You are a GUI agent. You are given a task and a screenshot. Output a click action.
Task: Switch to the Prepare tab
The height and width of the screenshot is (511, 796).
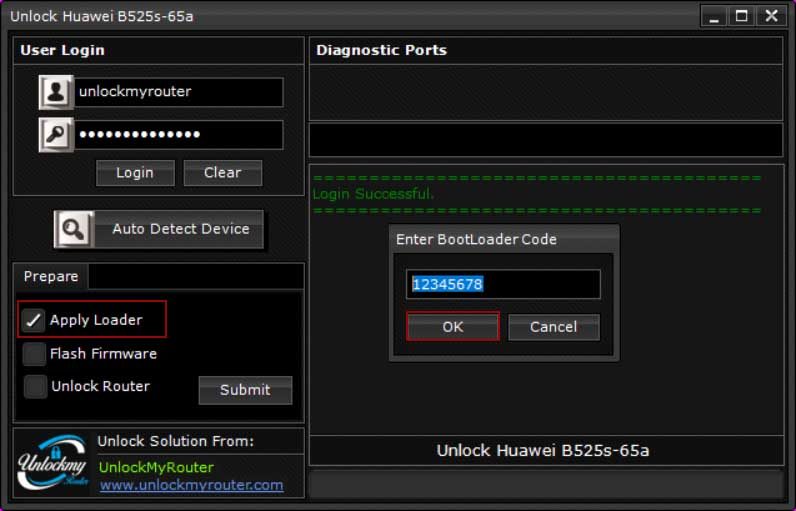(x=51, y=277)
